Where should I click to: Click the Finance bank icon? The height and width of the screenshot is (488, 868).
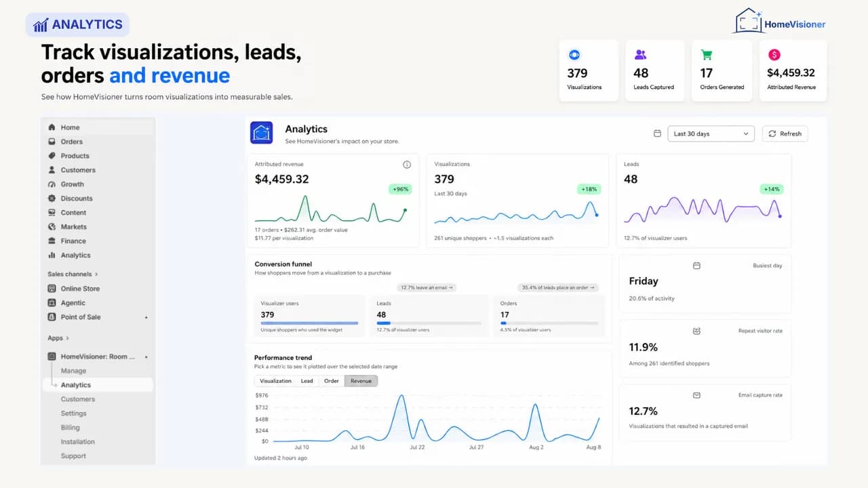(52, 241)
